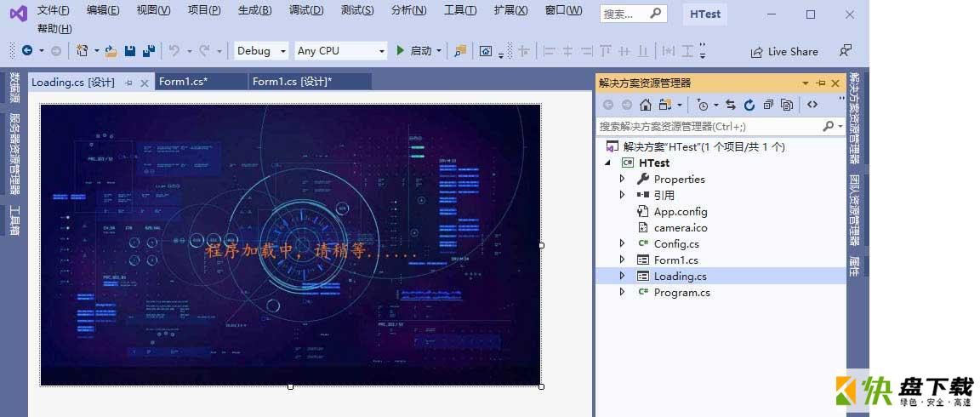Open the 工具箱 side tab
The width and height of the screenshot is (980, 417).
pos(15,220)
